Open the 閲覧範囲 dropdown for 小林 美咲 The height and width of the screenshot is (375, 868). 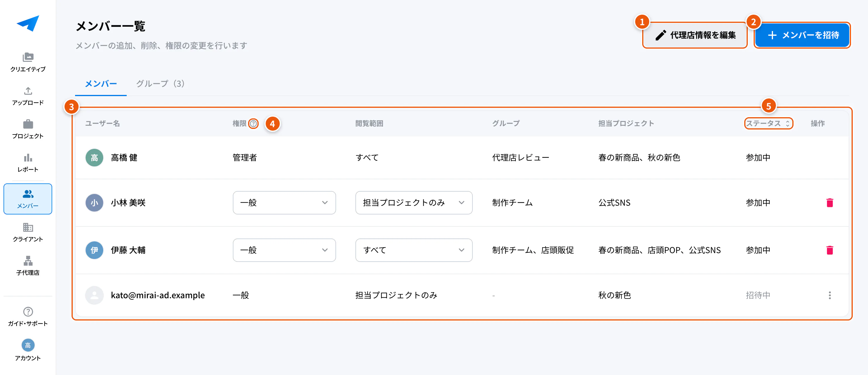coord(414,203)
